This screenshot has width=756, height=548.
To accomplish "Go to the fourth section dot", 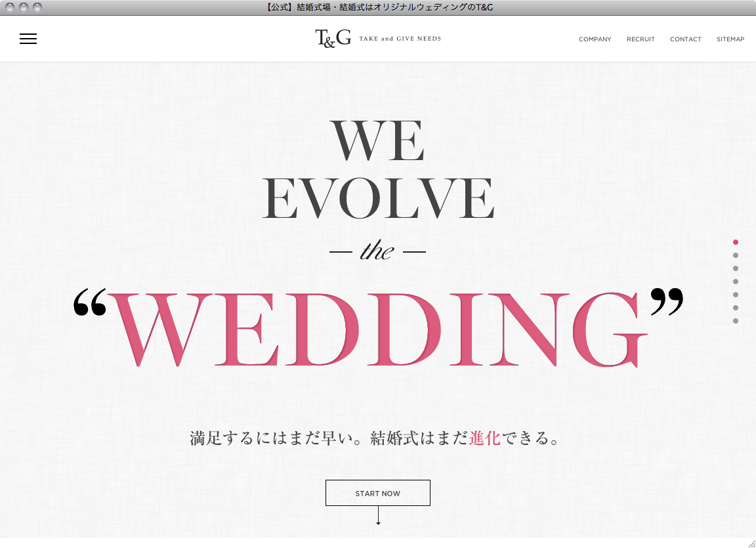I will [736, 282].
